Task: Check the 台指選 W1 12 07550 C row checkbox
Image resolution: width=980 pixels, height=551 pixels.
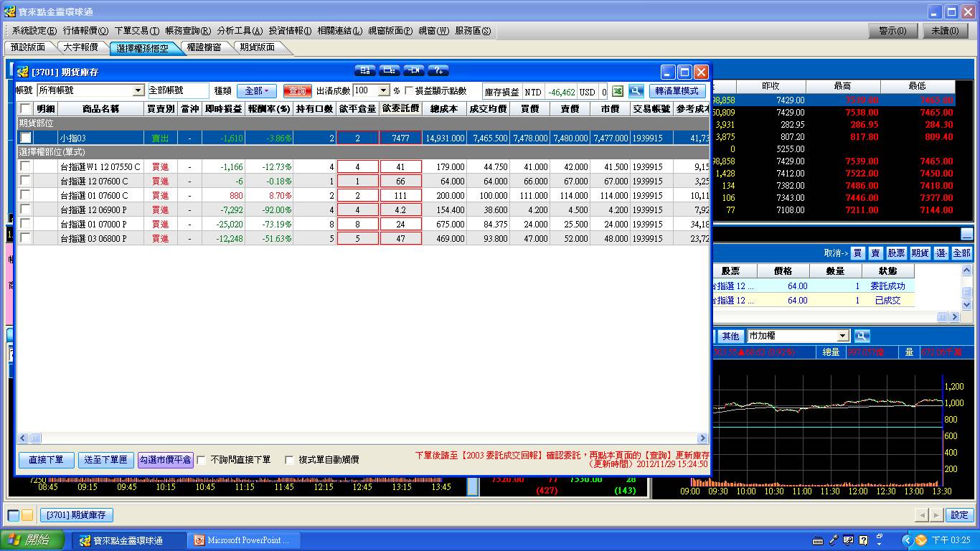Action: pyautogui.click(x=26, y=166)
